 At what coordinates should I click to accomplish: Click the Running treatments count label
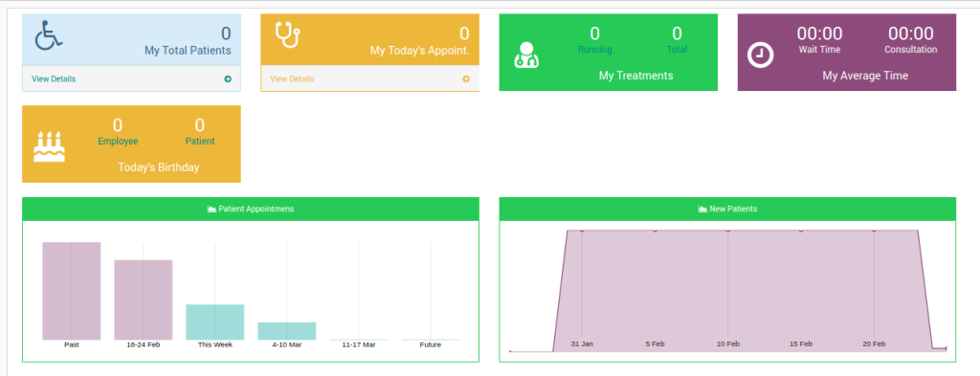click(x=594, y=50)
